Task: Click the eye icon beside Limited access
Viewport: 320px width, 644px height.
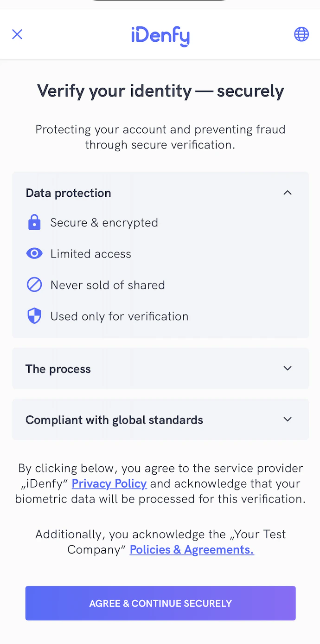Action: pos(34,254)
